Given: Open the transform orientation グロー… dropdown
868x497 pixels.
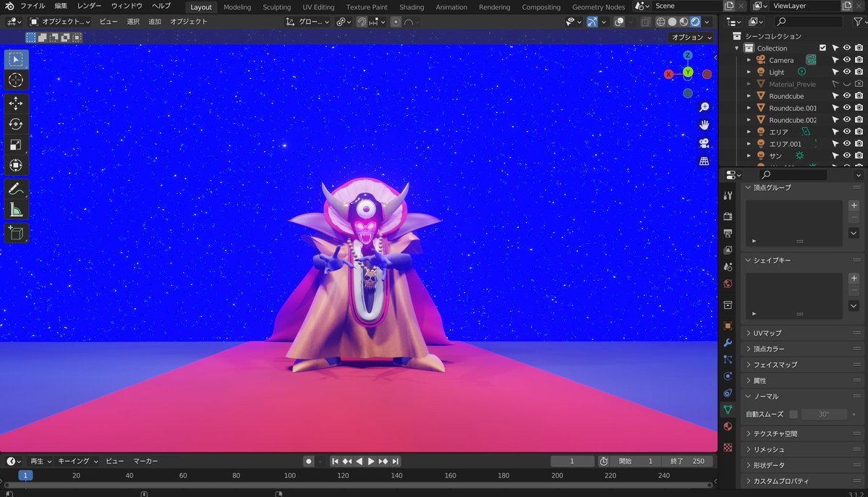Looking at the screenshot, I should [307, 22].
